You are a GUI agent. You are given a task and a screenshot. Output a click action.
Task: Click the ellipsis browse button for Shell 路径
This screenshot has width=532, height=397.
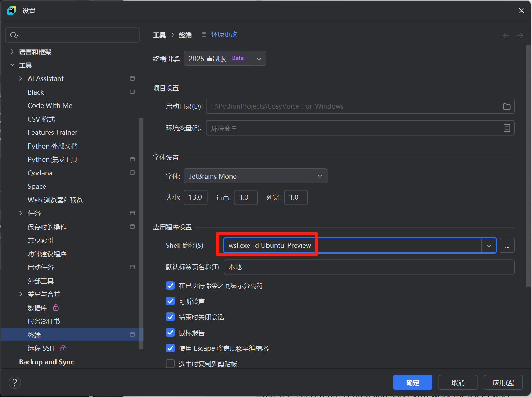pos(507,246)
